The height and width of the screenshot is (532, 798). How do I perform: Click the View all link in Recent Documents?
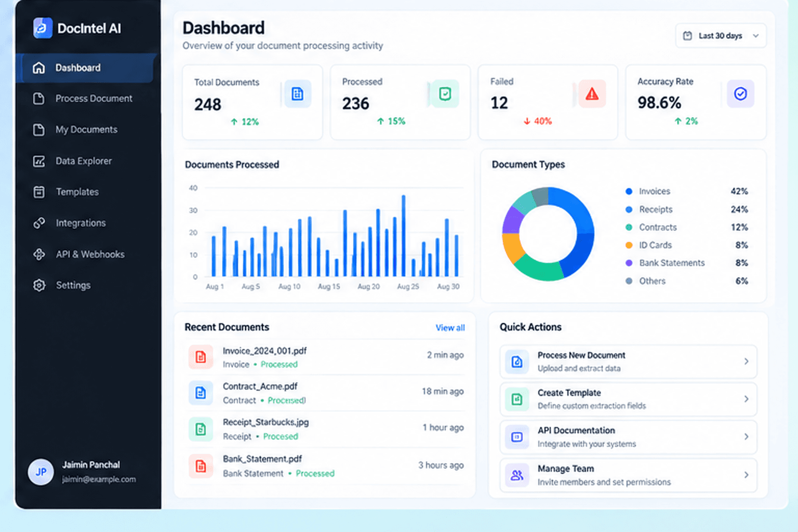pos(450,328)
